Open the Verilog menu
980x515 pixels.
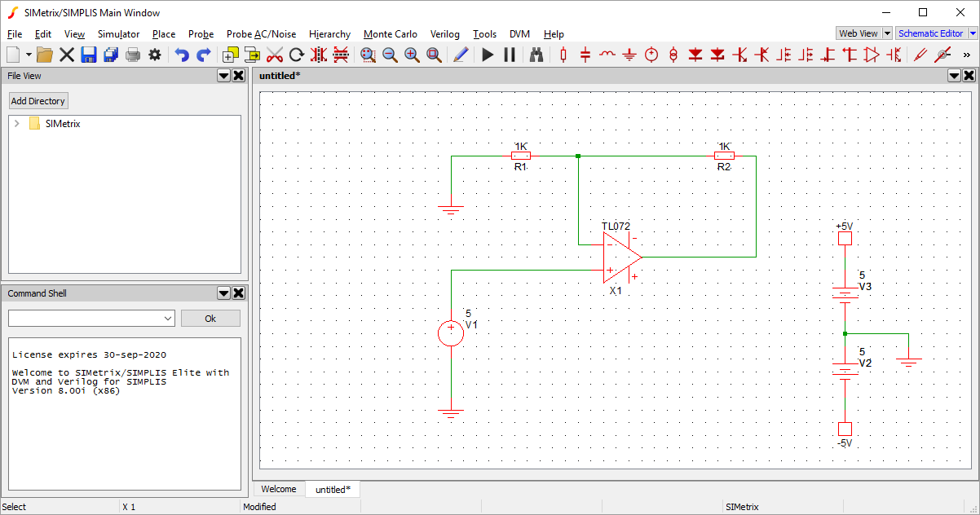point(445,34)
